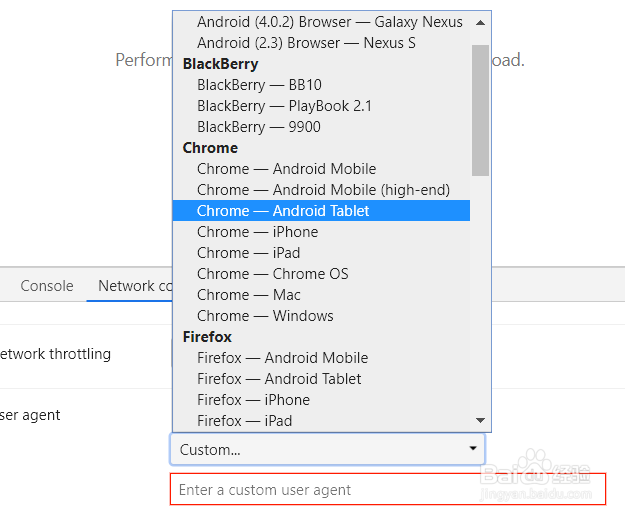Choose Firefox — Android Mobile option

point(321,358)
